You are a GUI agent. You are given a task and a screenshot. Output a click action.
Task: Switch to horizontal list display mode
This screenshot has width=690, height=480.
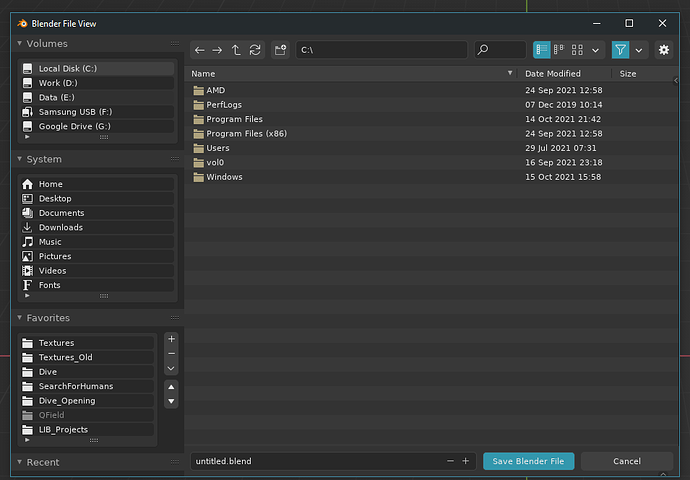click(559, 50)
